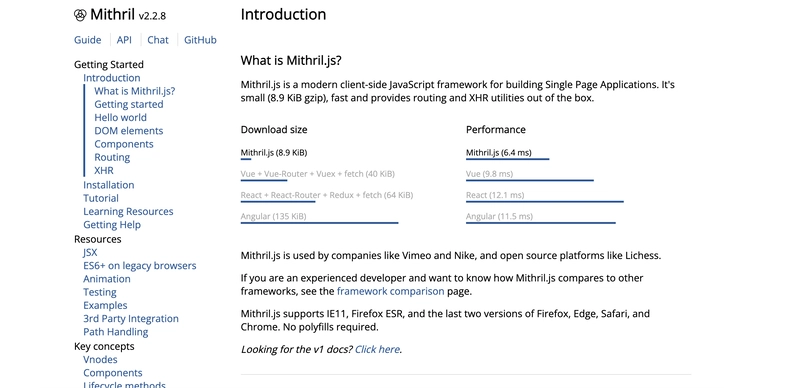This screenshot has height=388, width=800.
Task: Click React + React-Router + Redux + fetch (64 KiB)
Action: (x=327, y=195)
